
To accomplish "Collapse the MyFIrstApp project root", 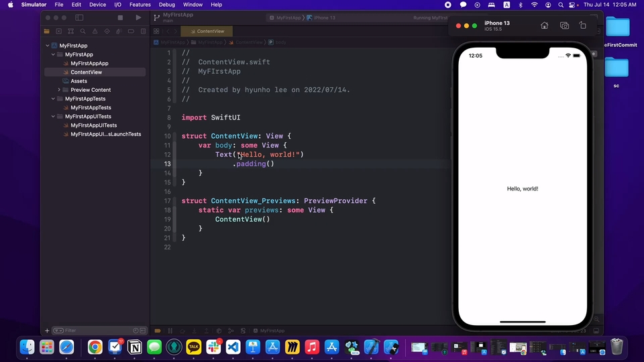I will (47, 46).
